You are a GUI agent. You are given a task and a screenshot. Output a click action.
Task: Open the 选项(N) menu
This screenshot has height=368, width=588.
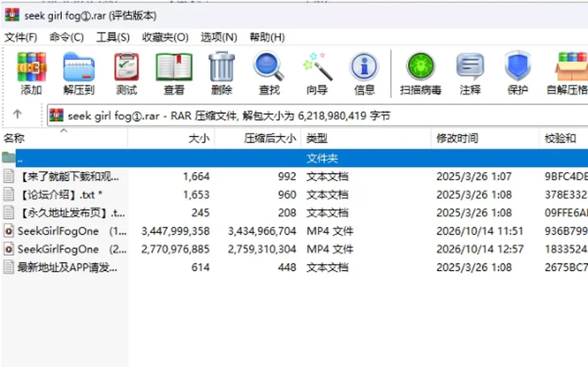coord(219,37)
